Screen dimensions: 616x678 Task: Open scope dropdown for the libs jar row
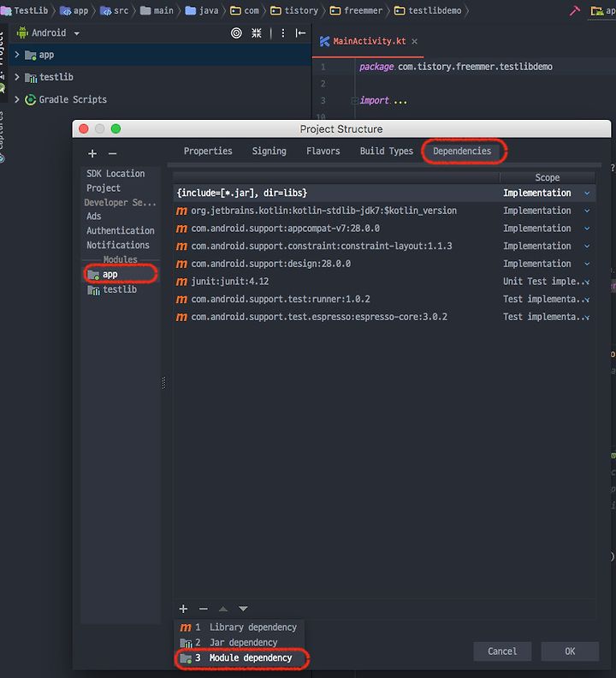pos(587,193)
